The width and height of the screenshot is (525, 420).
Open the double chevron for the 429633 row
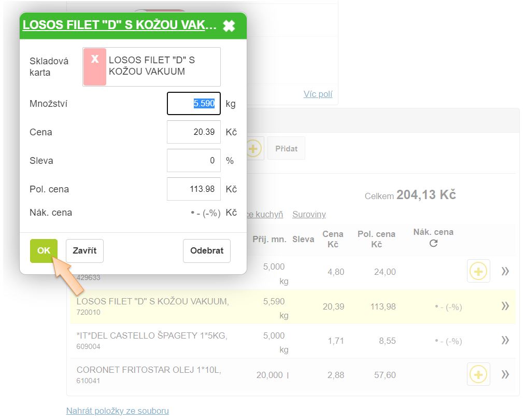[x=505, y=271]
